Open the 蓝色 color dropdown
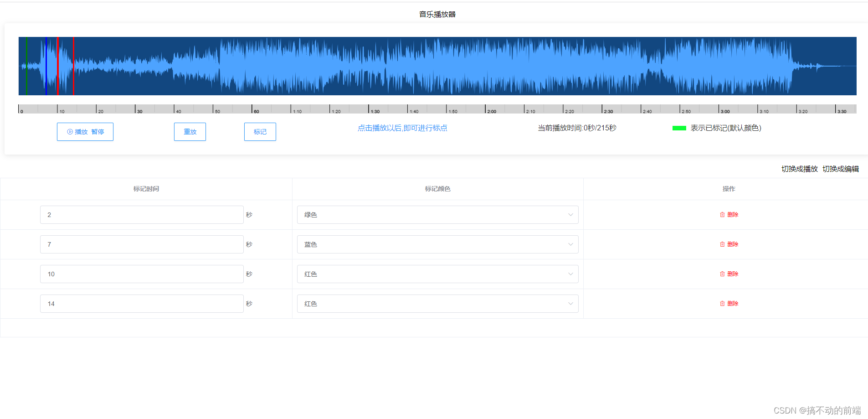 click(x=438, y=244)
